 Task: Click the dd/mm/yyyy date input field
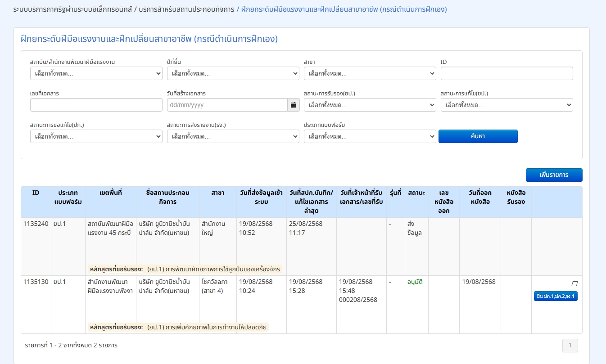tap(227, 105)
